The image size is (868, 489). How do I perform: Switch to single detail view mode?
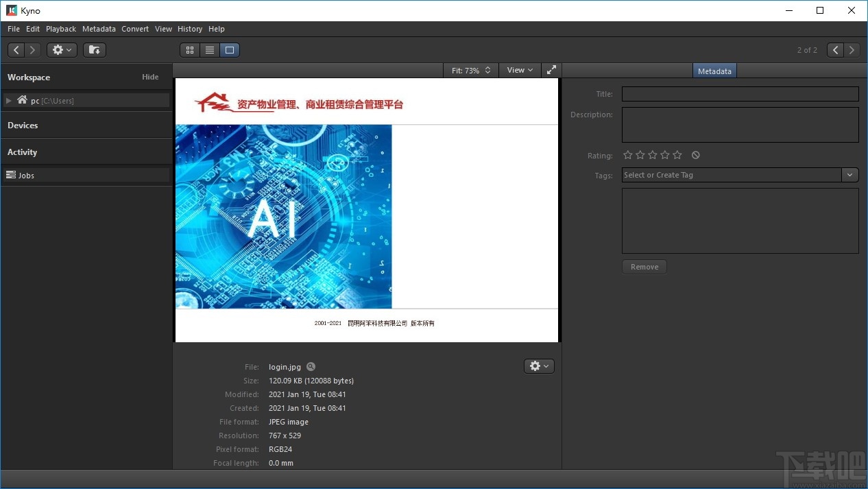[x=230, y=50]
